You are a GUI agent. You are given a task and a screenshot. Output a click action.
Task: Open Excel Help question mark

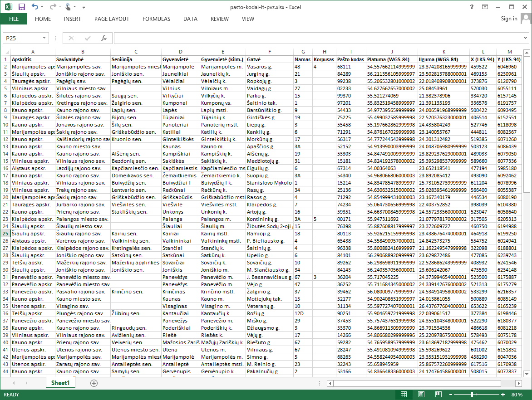(x=472, y=7)
